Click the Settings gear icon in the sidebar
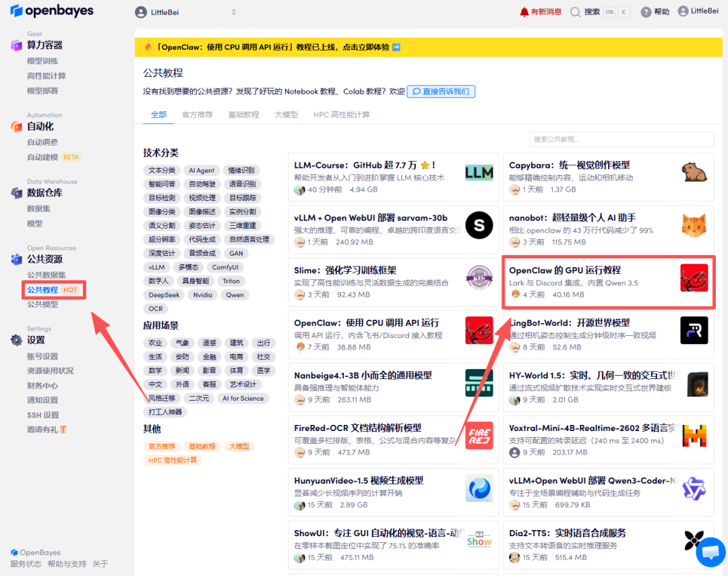The image size is (728, 576). click(x=16, y=340)
